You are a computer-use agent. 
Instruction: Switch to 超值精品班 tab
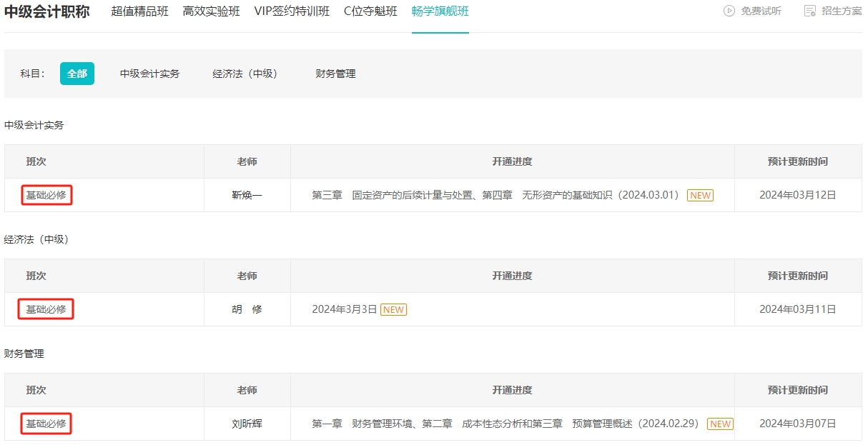tap(139, 11)
